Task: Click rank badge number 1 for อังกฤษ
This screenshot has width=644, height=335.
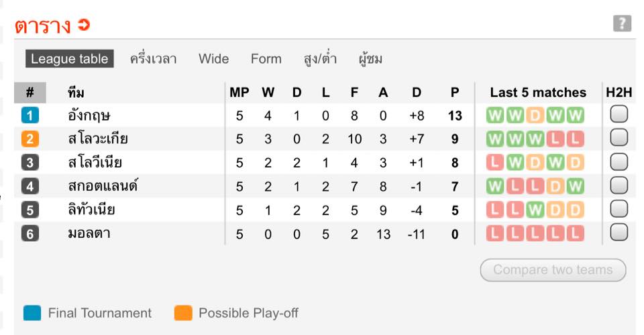Action: (x=30, y=116)
